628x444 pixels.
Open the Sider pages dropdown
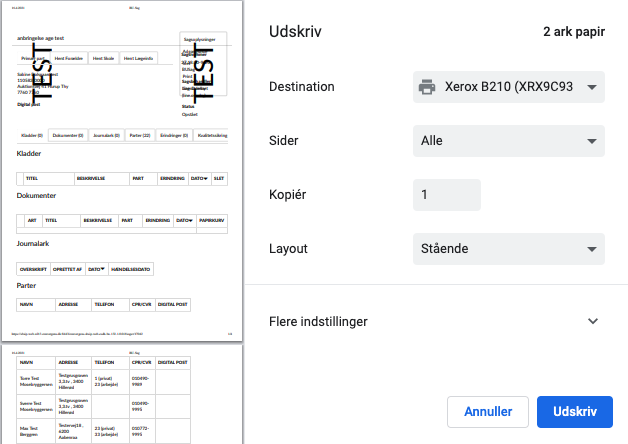(509, 141)
